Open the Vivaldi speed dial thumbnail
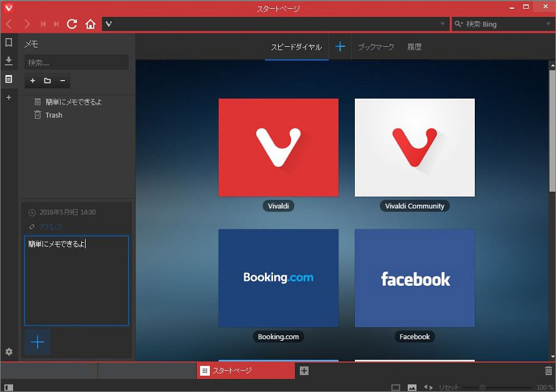Viewport: 556px width, 392px height. click(x=279, y=147)
